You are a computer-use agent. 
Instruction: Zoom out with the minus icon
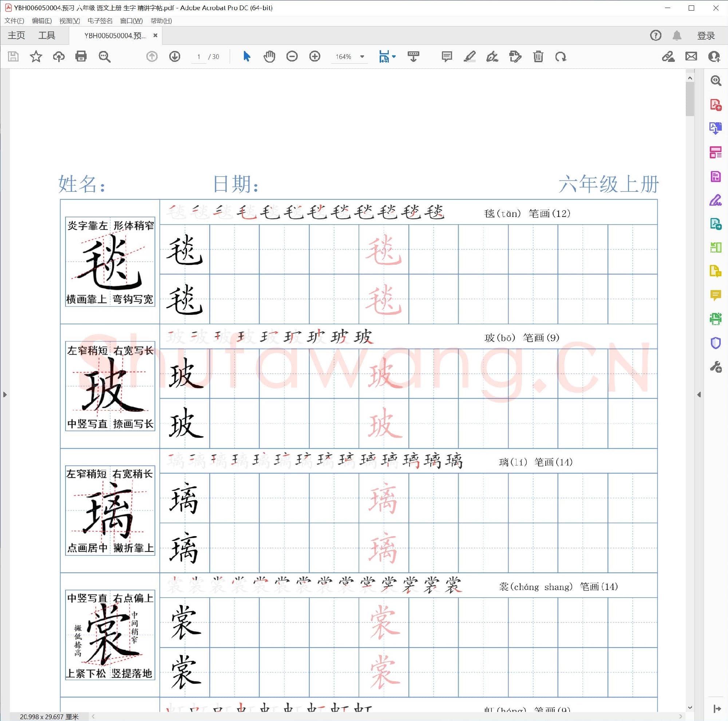(292, 56)
